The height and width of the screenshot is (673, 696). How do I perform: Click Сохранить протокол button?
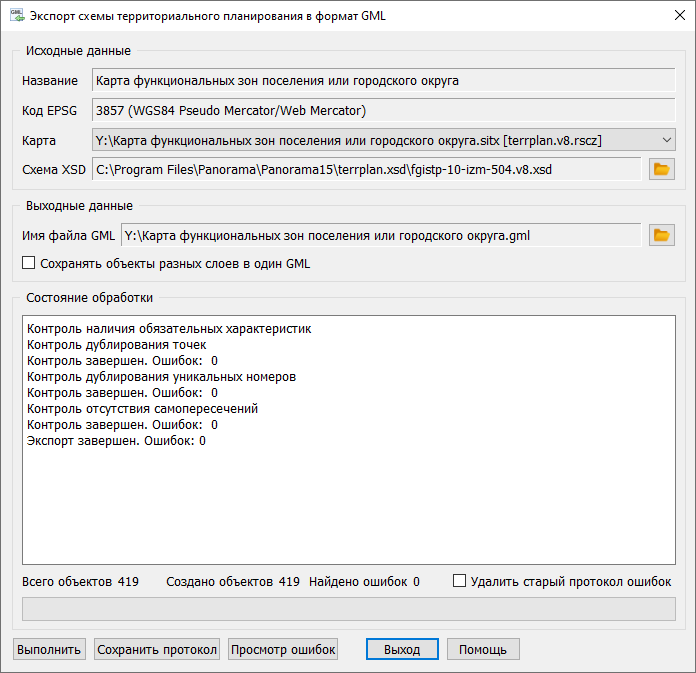point(157,649)
